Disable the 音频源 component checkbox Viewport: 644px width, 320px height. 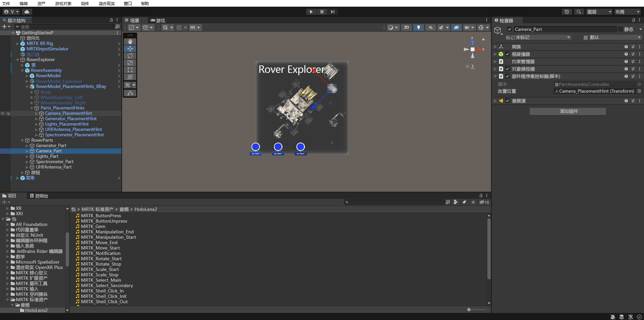[508, 100]
